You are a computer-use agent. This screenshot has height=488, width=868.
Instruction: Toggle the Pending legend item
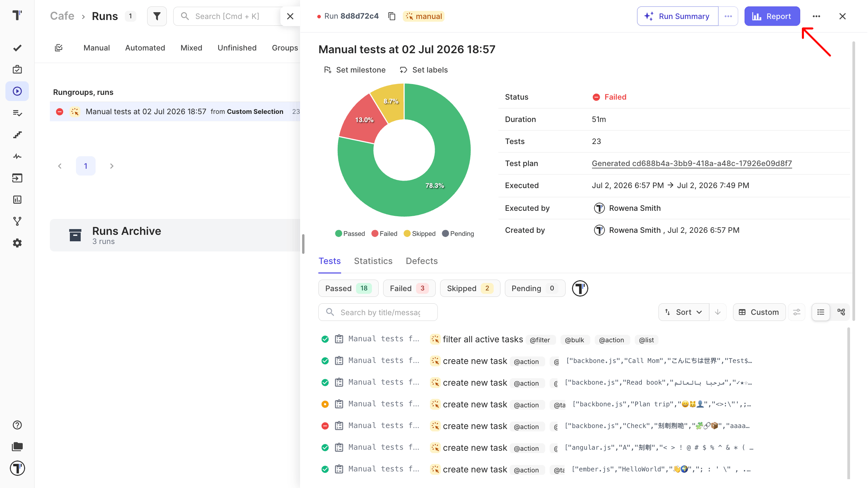[x=458, y=233]
